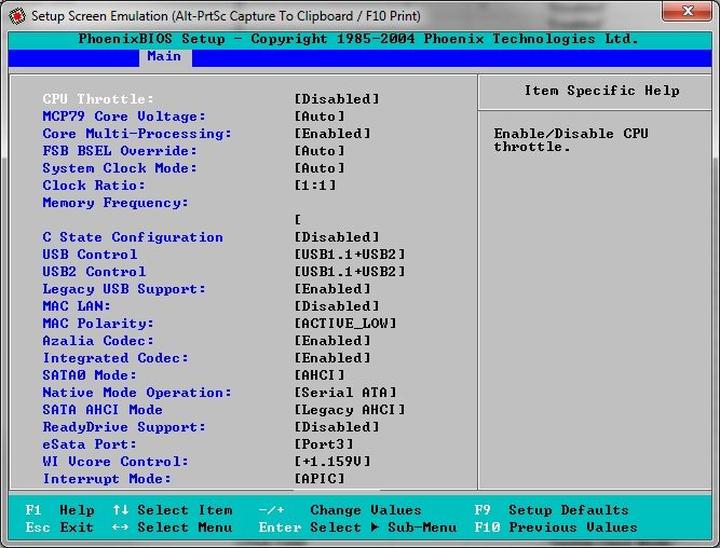
Task: Click the F9 Setup Defaults shortcut
Action: click(551, 510)
